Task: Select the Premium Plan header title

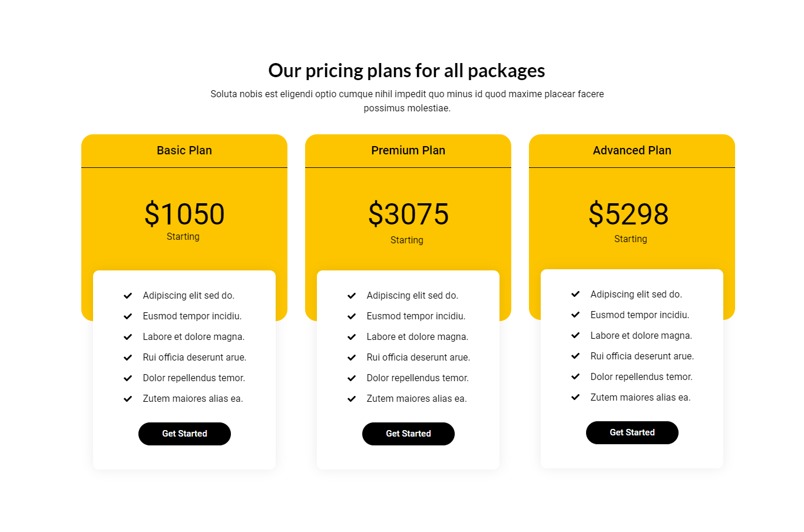Action: pos(408,150)
